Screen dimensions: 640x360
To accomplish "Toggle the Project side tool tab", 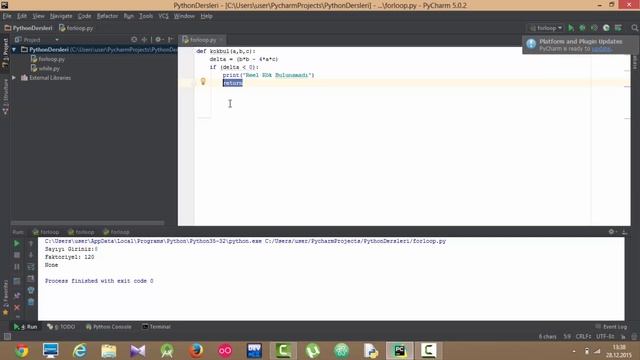I will pyautogui.click(x=5, y=53).
